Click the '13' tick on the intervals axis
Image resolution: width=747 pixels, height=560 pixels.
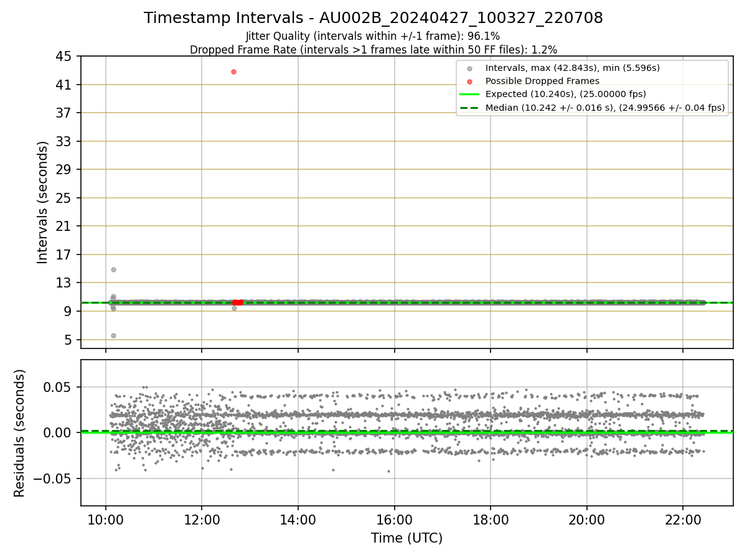pyautogui.click(x=65, y=283)
